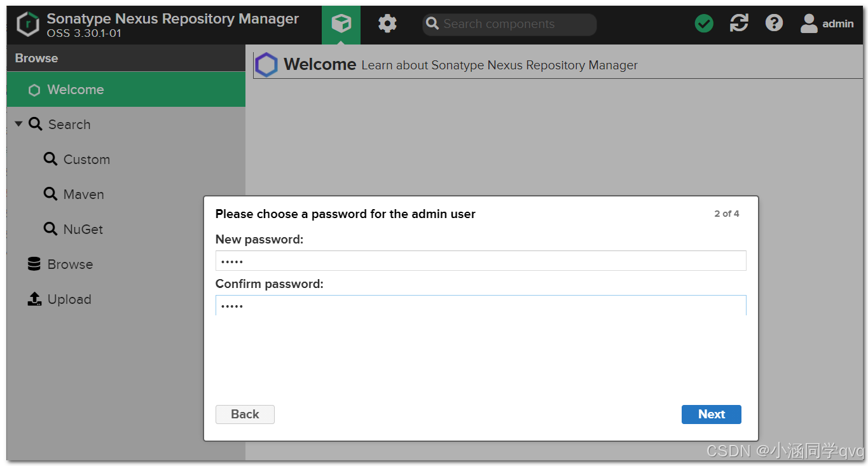Click the admin user account button
The width and height of the screenshot is (868, 466).
pos(827,24)
